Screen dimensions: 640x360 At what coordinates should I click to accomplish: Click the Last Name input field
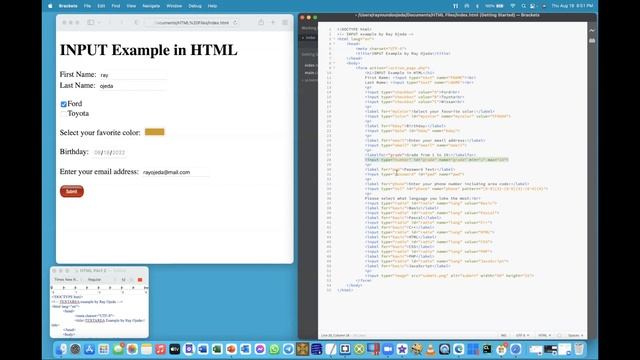point(133,86)
